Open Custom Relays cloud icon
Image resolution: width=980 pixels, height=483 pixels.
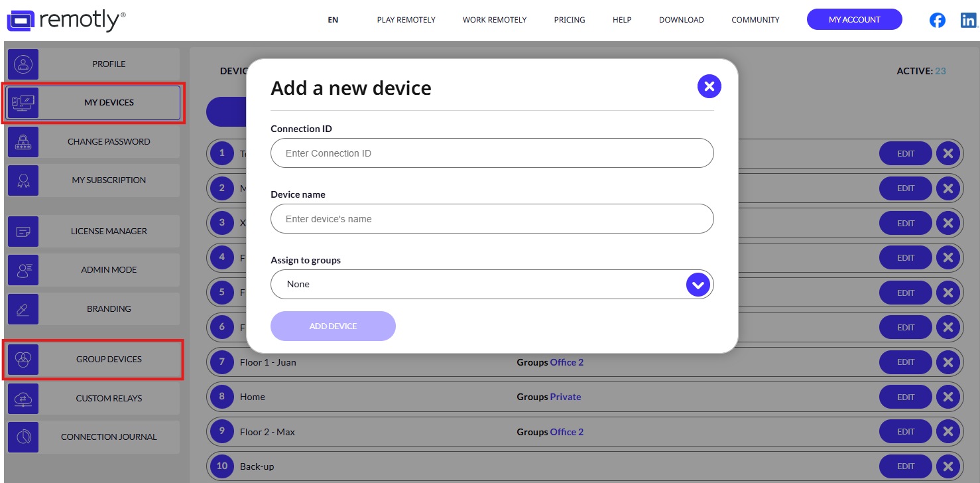[x=23, y=399]
